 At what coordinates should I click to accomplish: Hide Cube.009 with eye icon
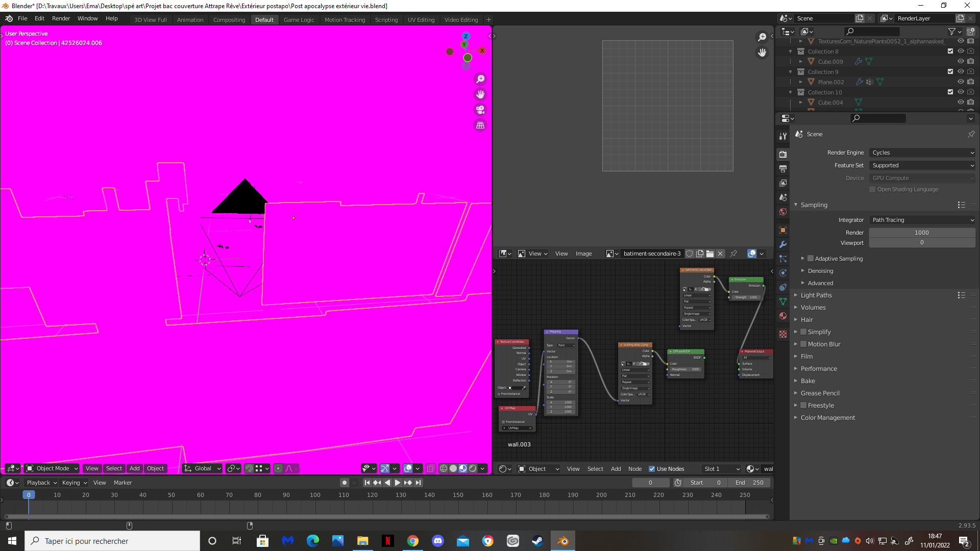click(961, 61)
